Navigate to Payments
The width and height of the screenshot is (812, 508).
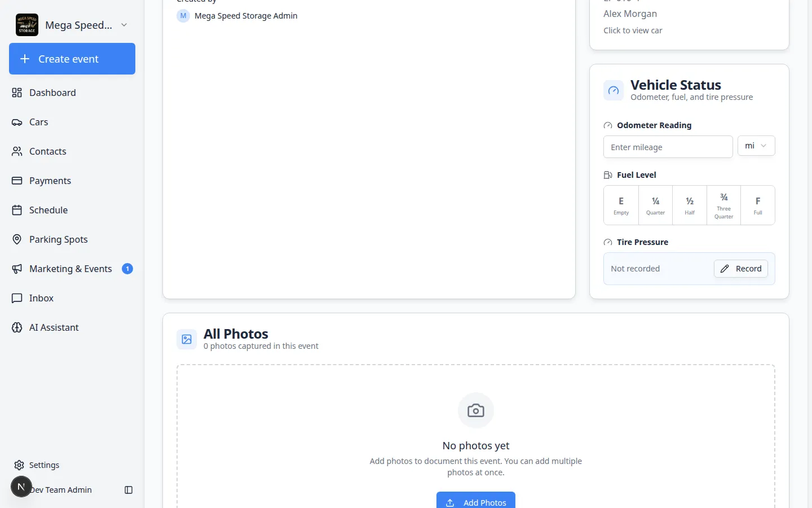pyautogui.click(x=72, y=181)
